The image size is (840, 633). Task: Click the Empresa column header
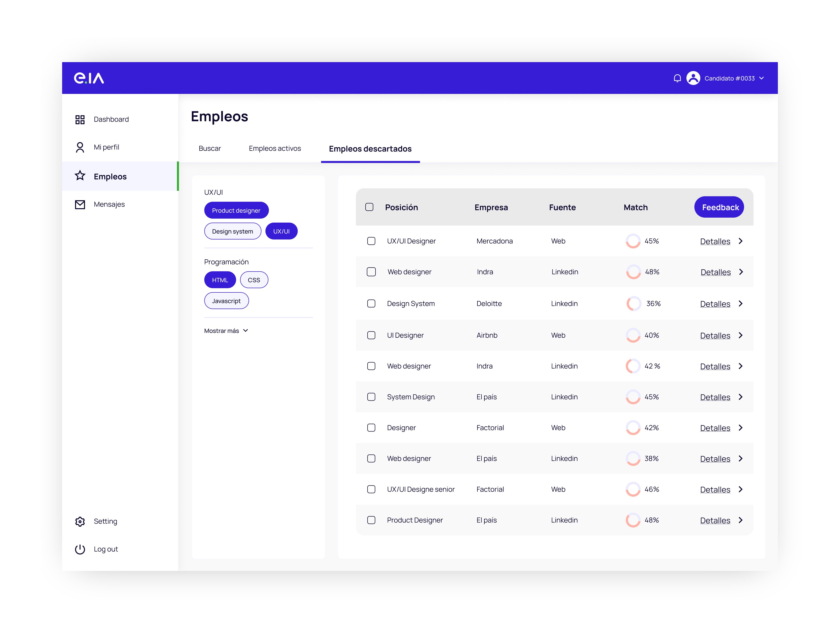tap(491, 207)
